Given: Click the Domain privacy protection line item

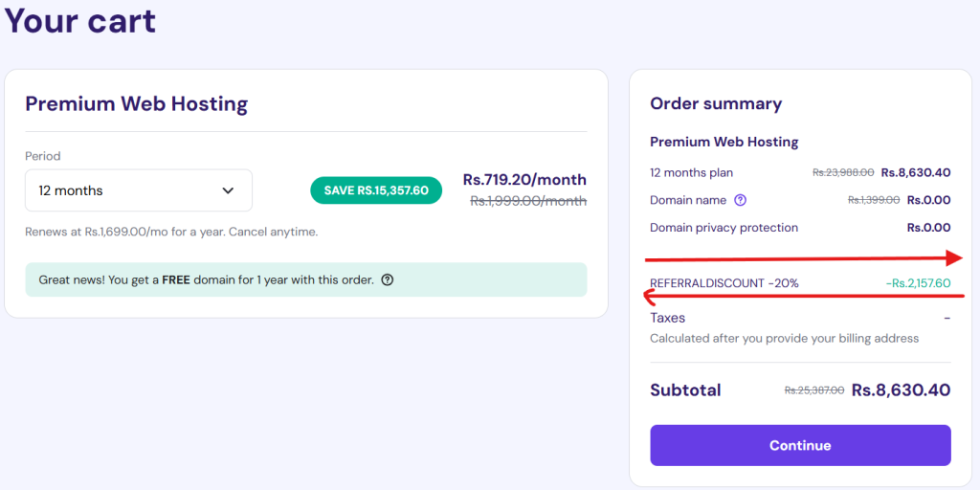Looking at the screenshot, I should (x=724, y=228).
